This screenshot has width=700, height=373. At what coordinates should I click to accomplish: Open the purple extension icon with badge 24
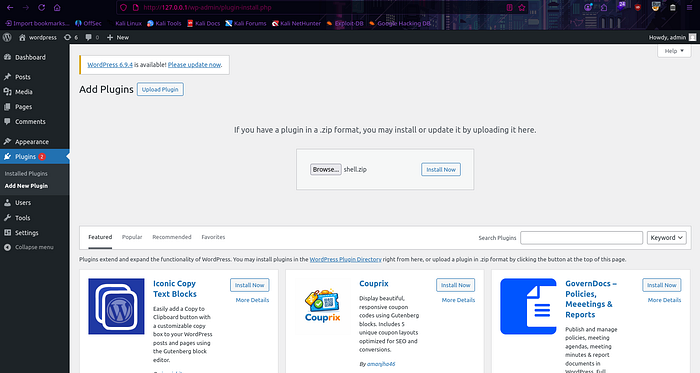(621, 7)
